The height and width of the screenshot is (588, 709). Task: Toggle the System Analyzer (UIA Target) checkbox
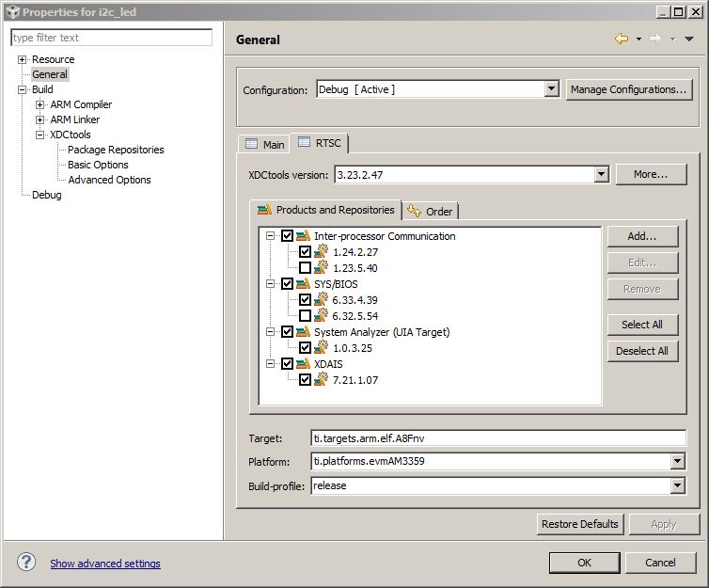(x=287, y=331)
